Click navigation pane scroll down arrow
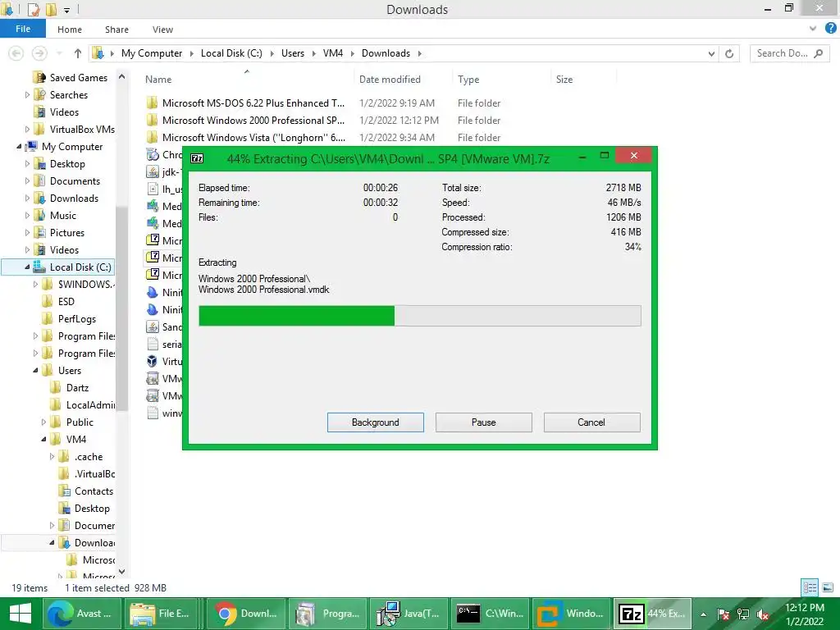The height and width of the screenshot is (630, 840). pyautogui.click(x=121, y=572)
